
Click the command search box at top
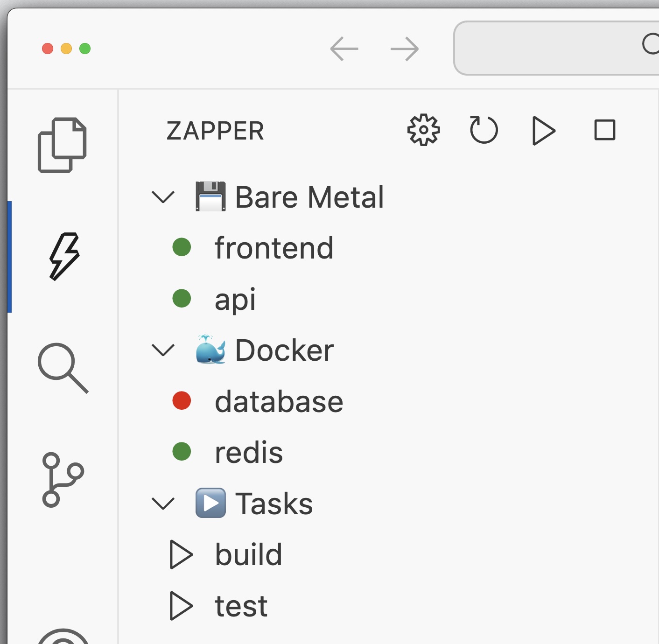[555, 47]
